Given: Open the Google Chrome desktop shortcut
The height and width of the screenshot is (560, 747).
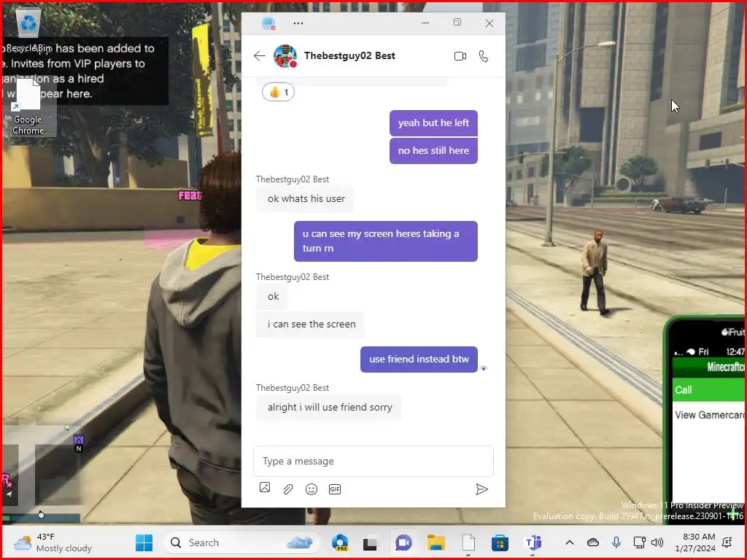Looking at the screenshot, I should coord(28,107).
